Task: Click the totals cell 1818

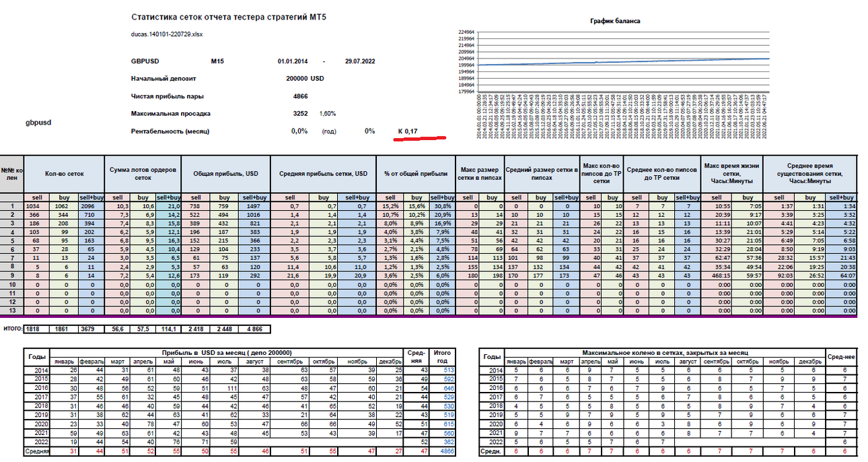Action: [x=37, y=329]
